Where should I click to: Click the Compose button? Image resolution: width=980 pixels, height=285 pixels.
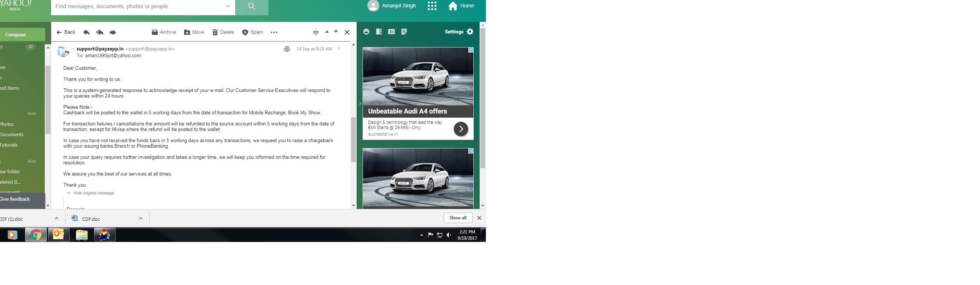click(16, 35)
